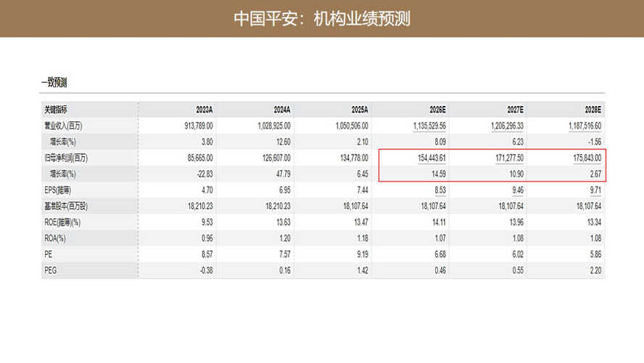Open underlined forecast 1,135,529.56
Screen dimensions: 644x363
pos(429,126)
